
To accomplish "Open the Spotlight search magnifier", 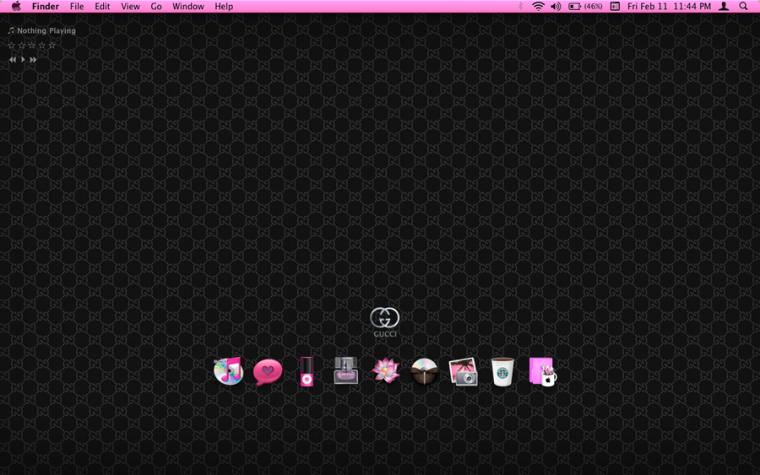I will point(743,6).
